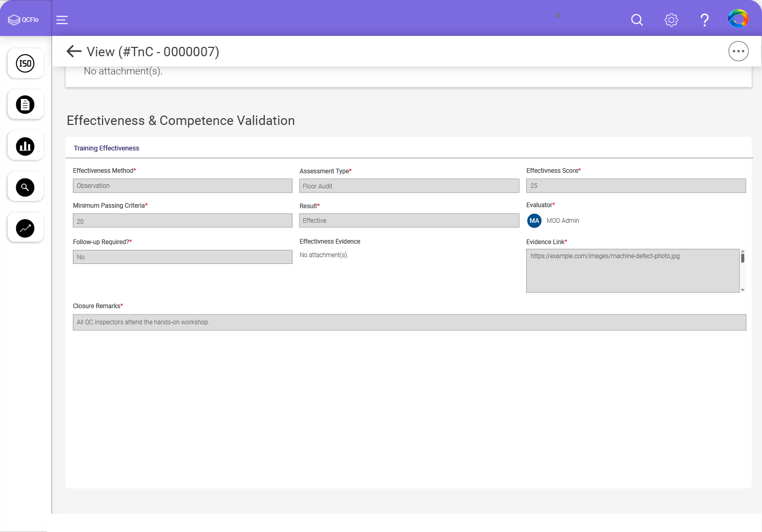Click the Follow-up Required field
This screenshot has width=762, height=532.
point(183,257)
